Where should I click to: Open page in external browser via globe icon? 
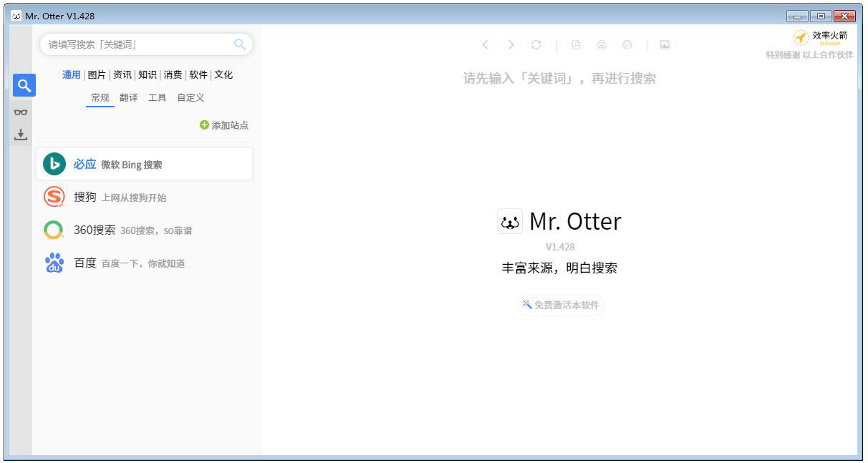pyautogui.click(x=625, y=44)
